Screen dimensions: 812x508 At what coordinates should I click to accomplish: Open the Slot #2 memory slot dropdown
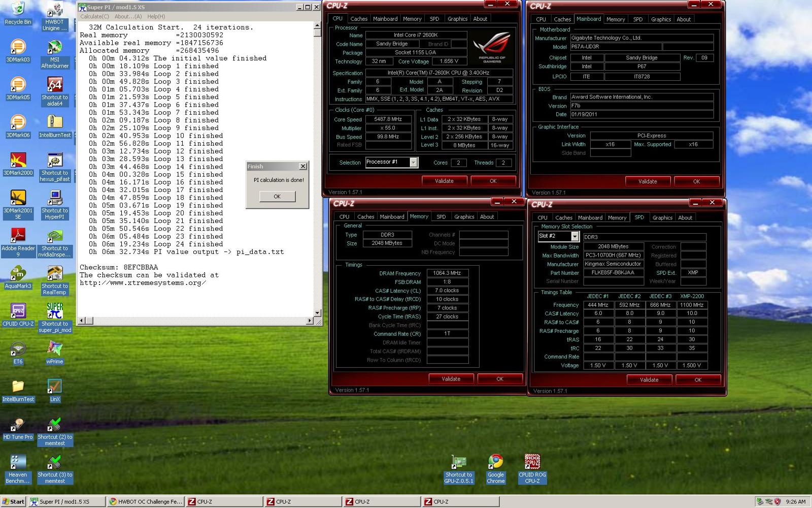point(574,236)
